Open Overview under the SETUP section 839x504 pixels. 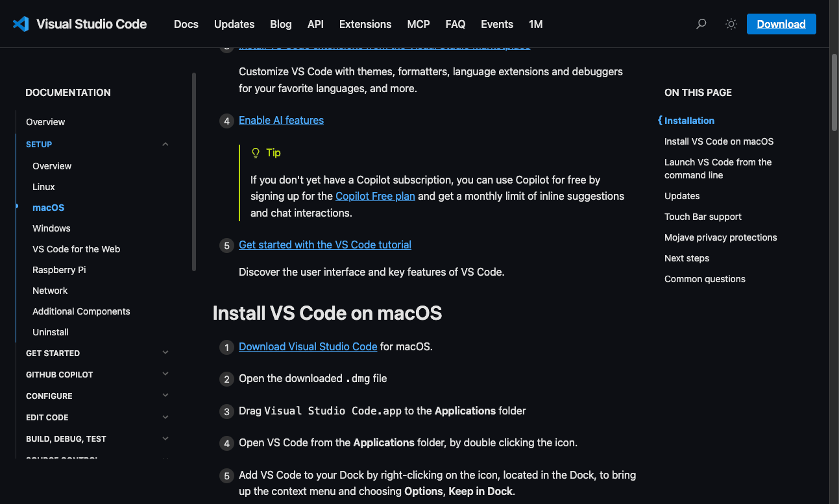pyautogui.click(x=52, y=166)
